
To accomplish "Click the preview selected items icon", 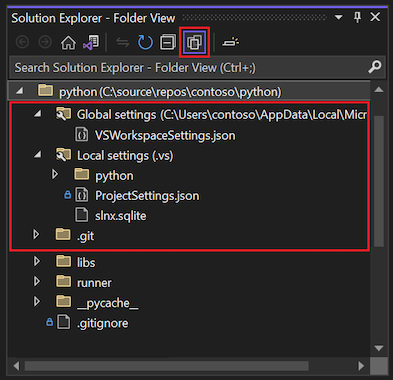I will click(x=231, y=43).
